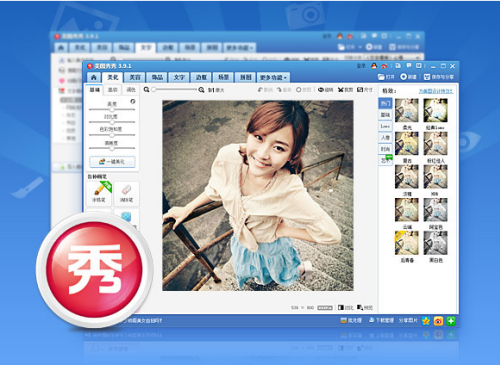Select the paintbrush 涂鸦笔 tool

[x=99, y=193]
